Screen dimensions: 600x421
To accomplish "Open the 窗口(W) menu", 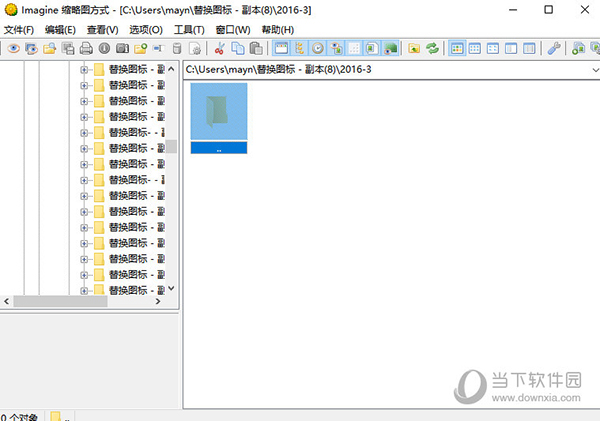I will coord(233,30).
